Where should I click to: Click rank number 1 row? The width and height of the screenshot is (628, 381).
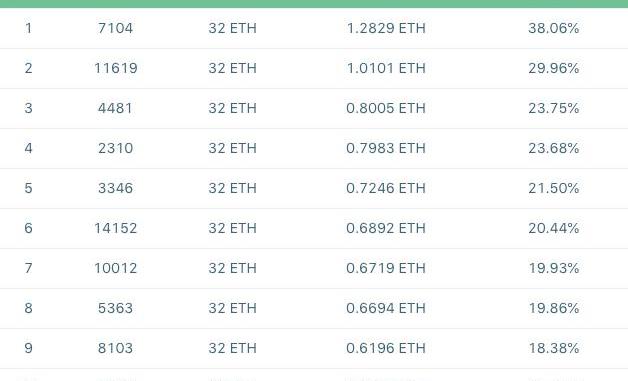314,28
